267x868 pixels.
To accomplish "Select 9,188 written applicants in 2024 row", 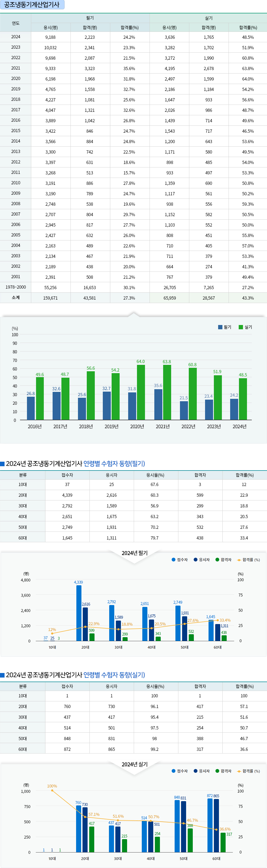I will pos(50,37).
